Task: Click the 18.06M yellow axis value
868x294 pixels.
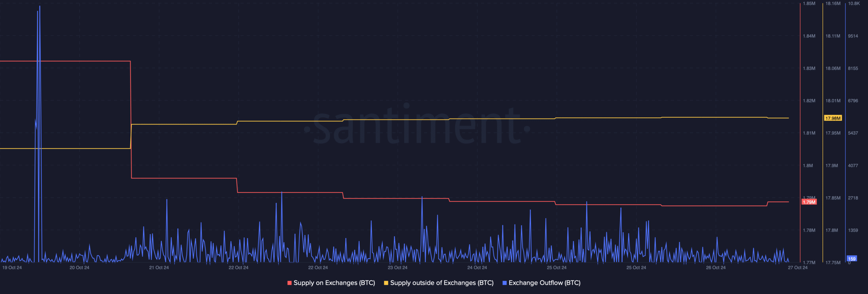Action: [833, 68]
